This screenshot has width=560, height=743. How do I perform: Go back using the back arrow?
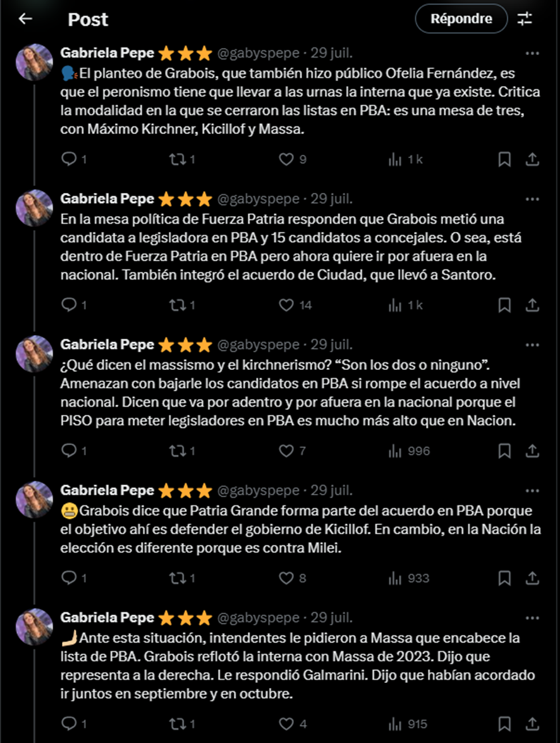click(25, 19)
